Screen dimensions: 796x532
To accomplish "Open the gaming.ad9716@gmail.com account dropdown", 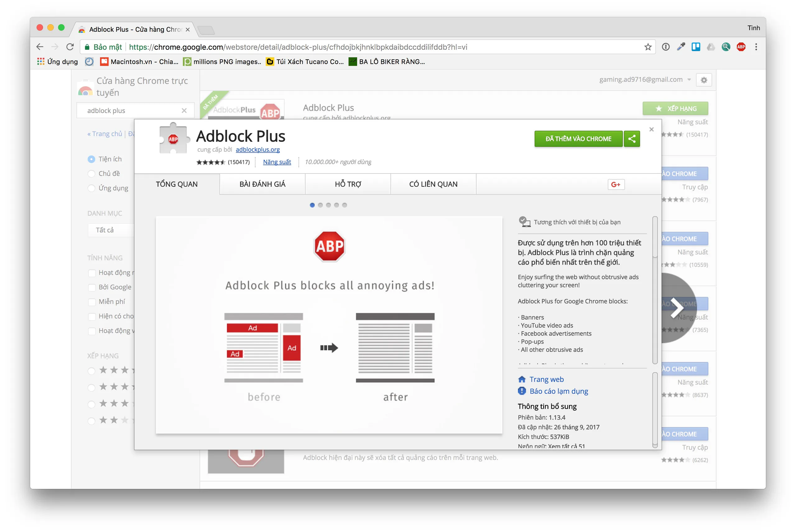I will coord(645,80).
